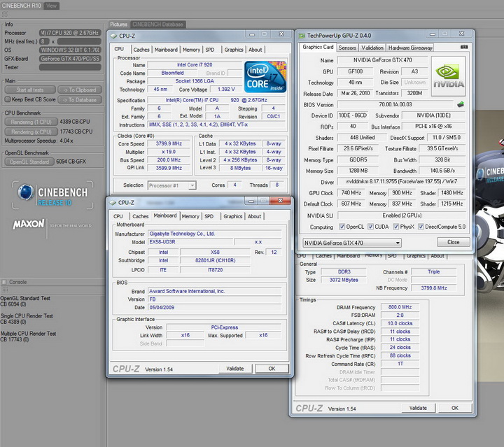
Task: Click the MAXON logo
Action: click(x=28, y=224)
